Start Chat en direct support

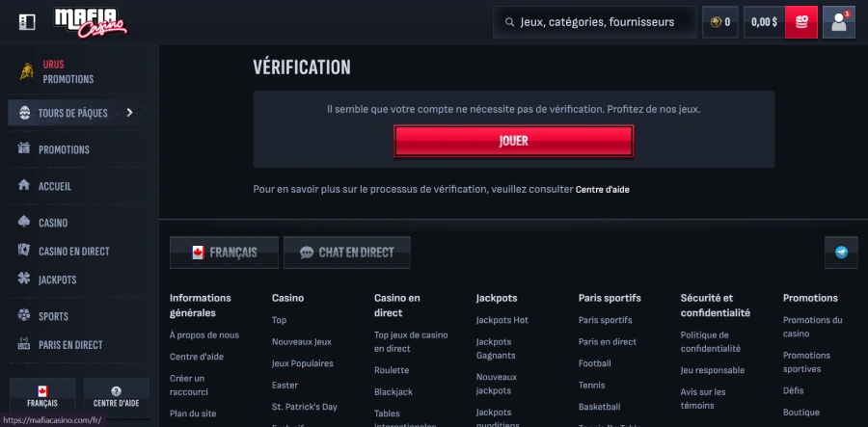(347, 253)
